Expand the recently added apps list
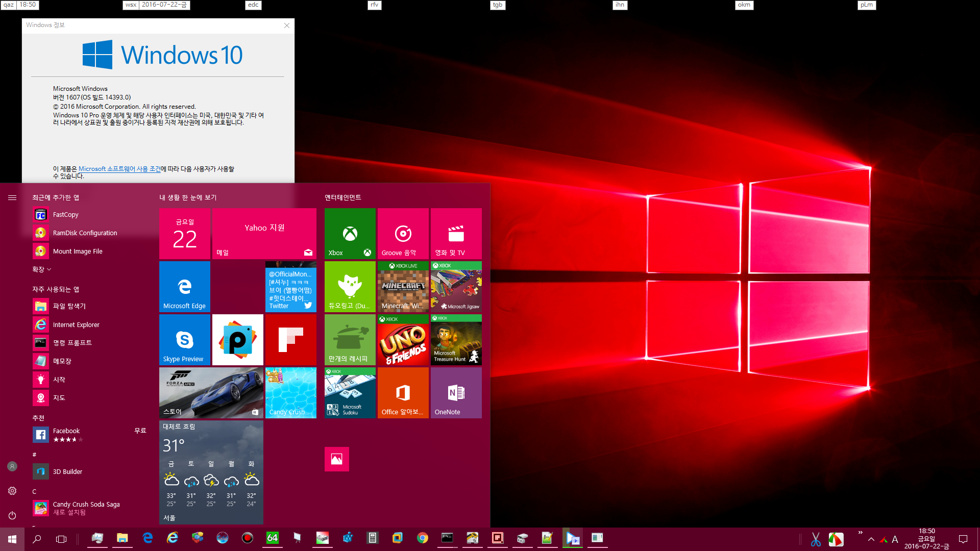 pos(42,269)
